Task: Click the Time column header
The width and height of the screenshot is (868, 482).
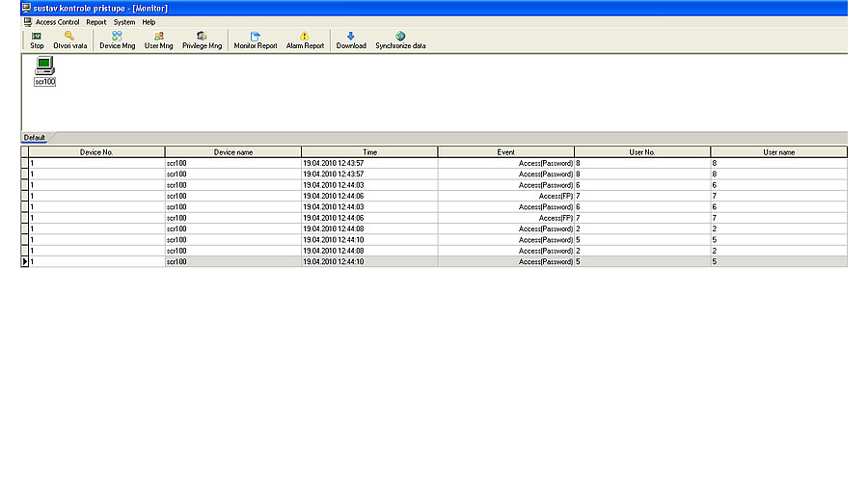Action: click(x=369, y=152)
